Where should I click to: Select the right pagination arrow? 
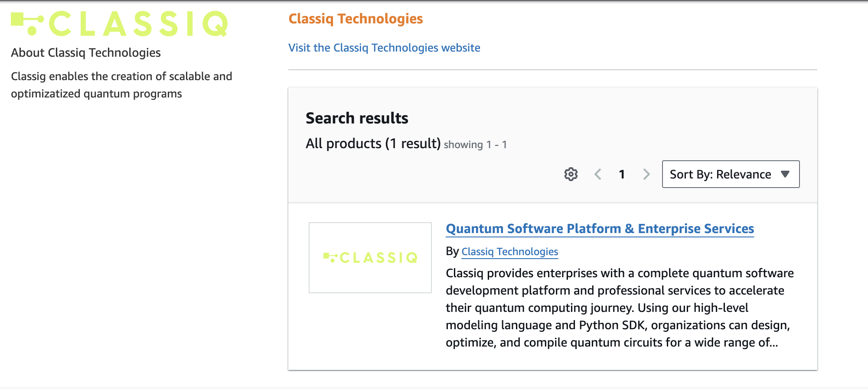pos(646,174)
